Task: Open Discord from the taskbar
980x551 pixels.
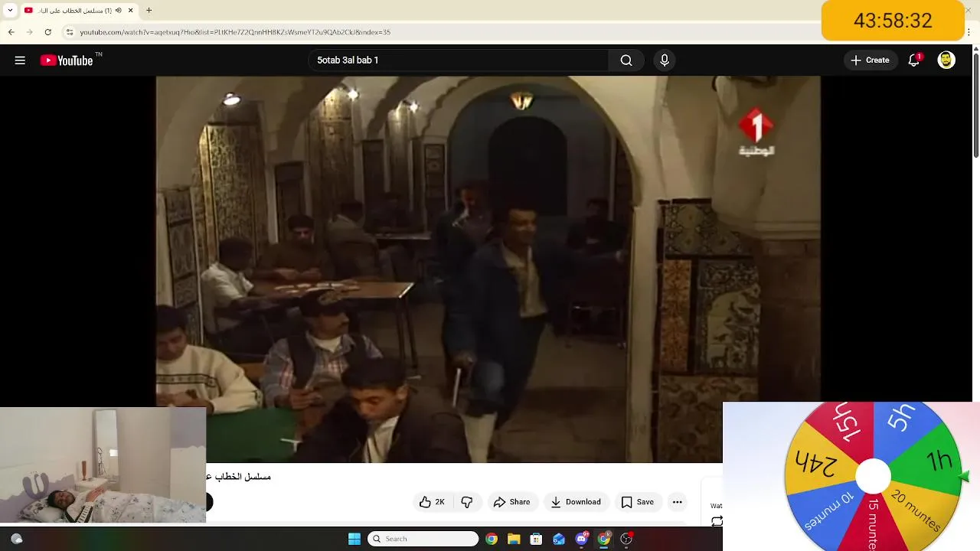Action: coord(581,539)
